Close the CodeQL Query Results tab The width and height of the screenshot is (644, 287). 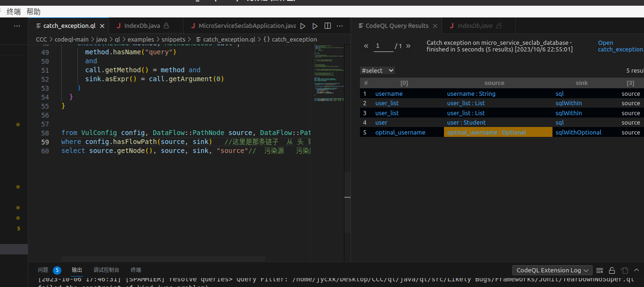click(435, 26)
